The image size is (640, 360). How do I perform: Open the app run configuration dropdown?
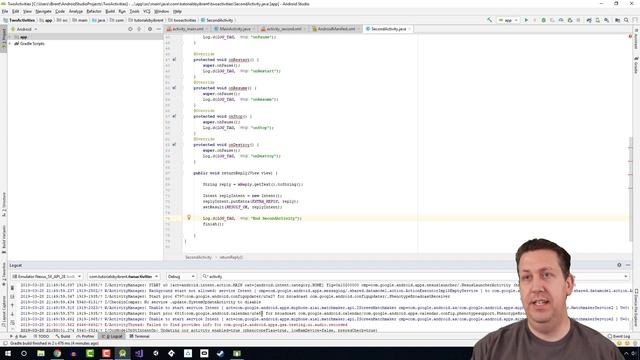pos(509,20)
